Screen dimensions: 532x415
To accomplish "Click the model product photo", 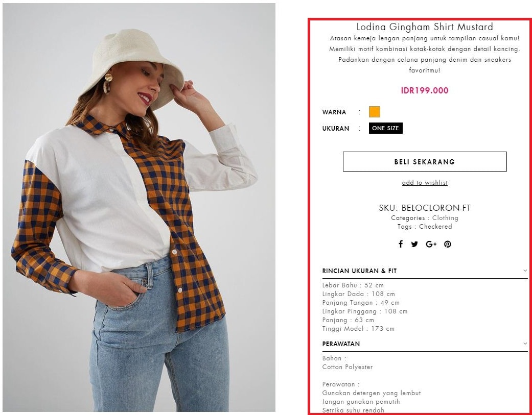I will click(139, 207).
